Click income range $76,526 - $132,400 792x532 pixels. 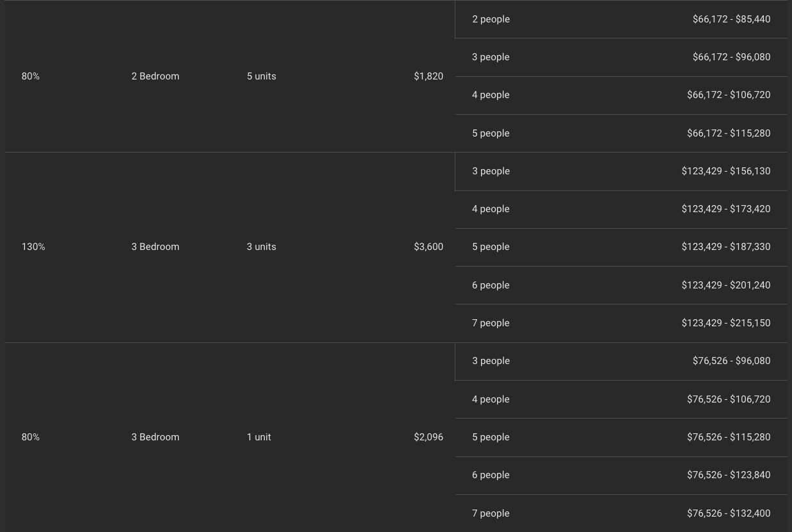[729, 513]
